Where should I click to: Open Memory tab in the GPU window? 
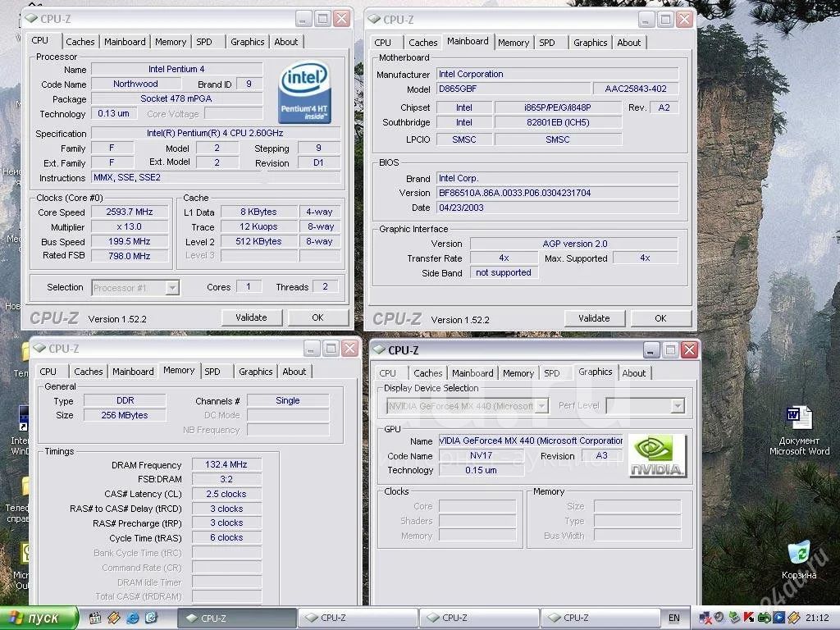pyautogui.click(x=518, y=373)
